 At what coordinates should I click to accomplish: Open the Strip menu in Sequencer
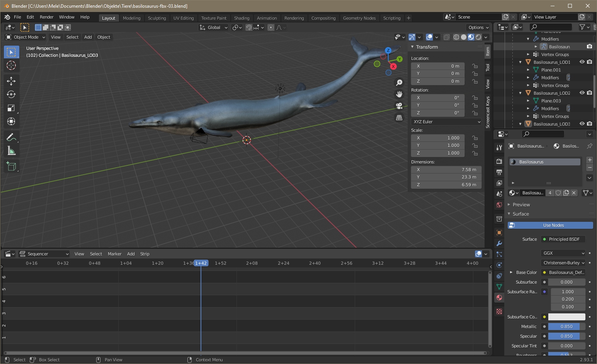point(145,254)
